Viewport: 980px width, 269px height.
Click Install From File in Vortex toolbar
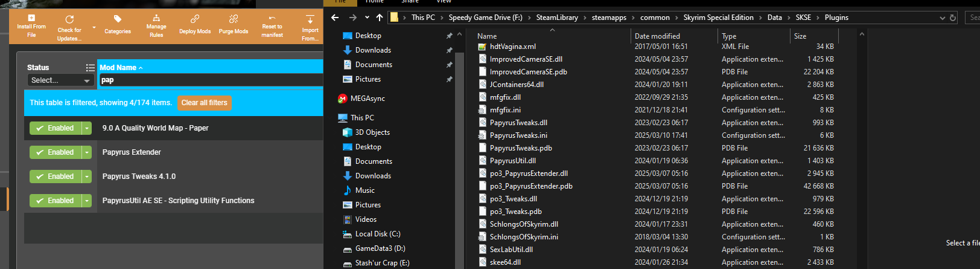[31, 27]
